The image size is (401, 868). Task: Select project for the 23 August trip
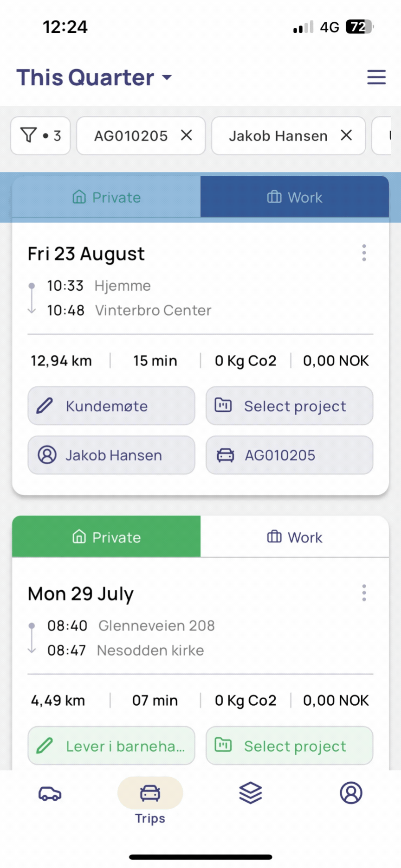tap(290, 406)
